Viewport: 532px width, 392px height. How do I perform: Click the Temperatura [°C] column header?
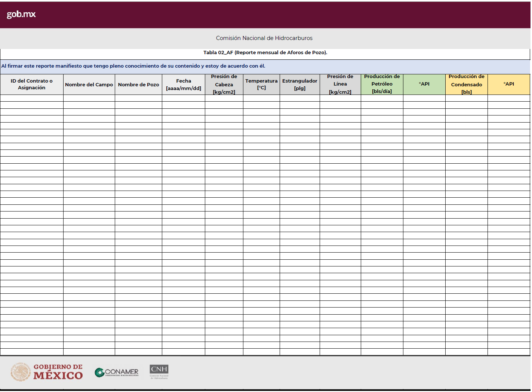pos(261,84)
